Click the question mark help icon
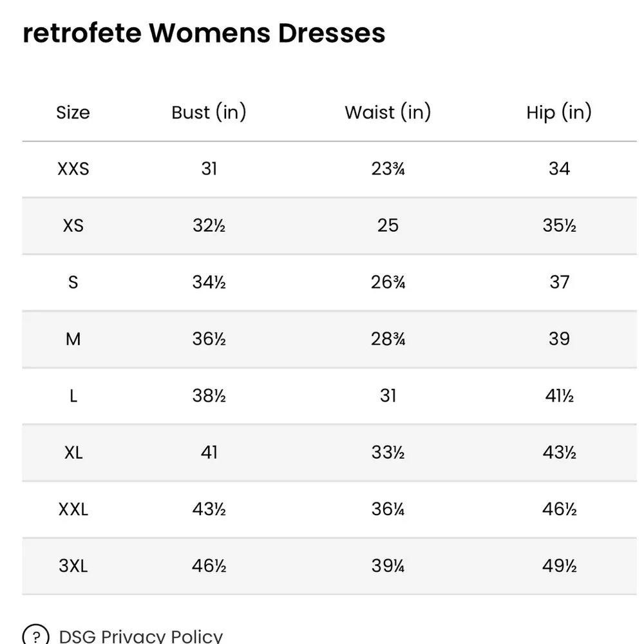The height and width of the screenshot is (644, 644). pos(35,635)
